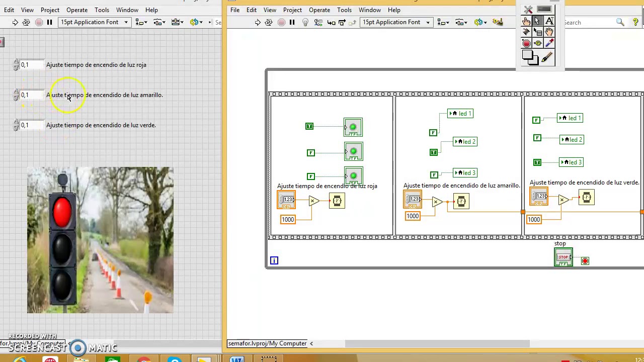Screen dimensions: 644x362
Task: Select the Object Shortcut Menu tool
Action: click(537, 32)
